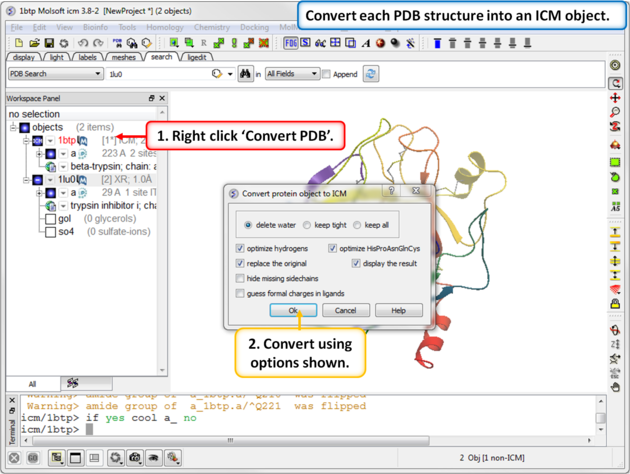This screenshot has height=474, width=630.
Task: Click the italic A label toolbar icon
Action: click(x=366, y=44)
